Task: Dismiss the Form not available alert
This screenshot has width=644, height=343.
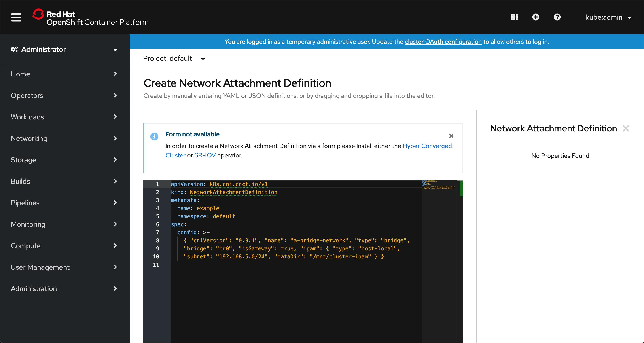Action: tap(451, 136)
